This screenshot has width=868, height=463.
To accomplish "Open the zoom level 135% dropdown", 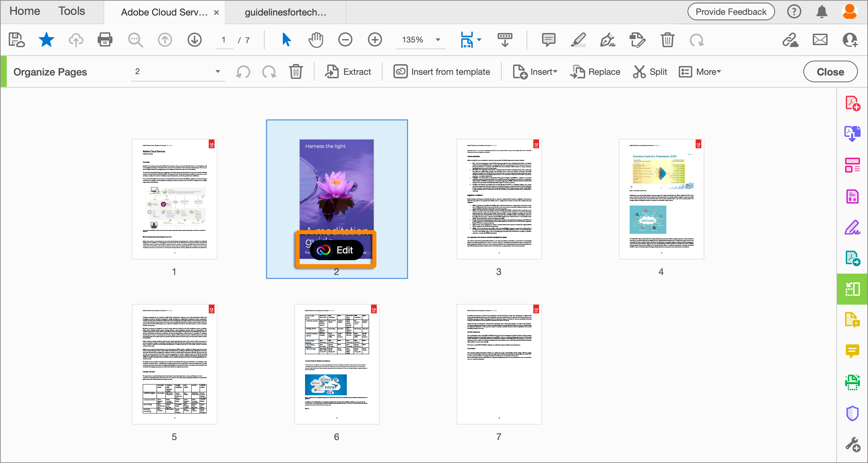I will pos(438,40).
